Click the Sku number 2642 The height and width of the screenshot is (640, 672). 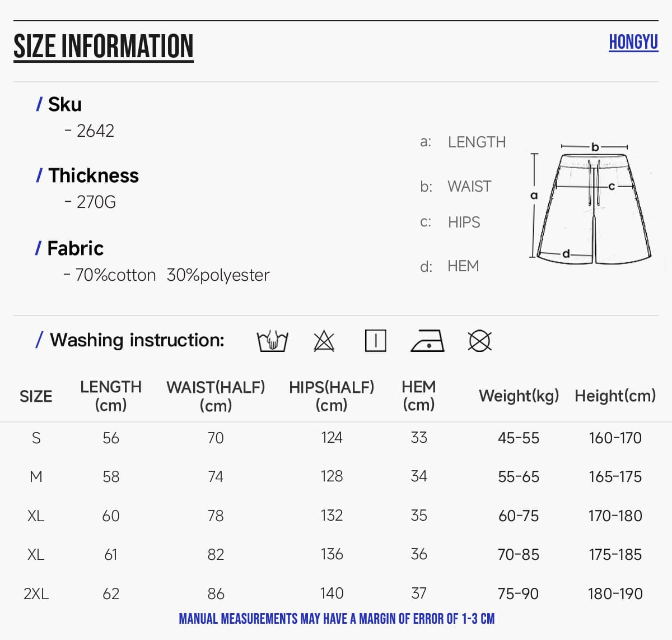95,131
